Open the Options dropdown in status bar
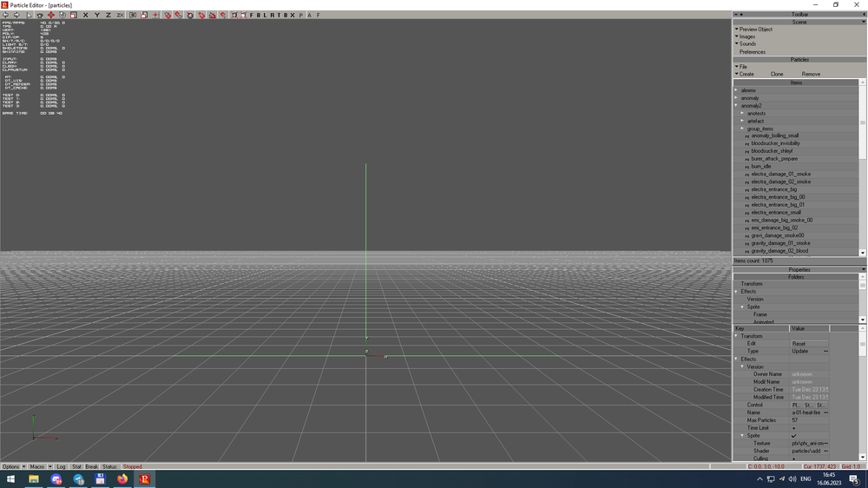The image size is (868, 488). pos(13,467)
